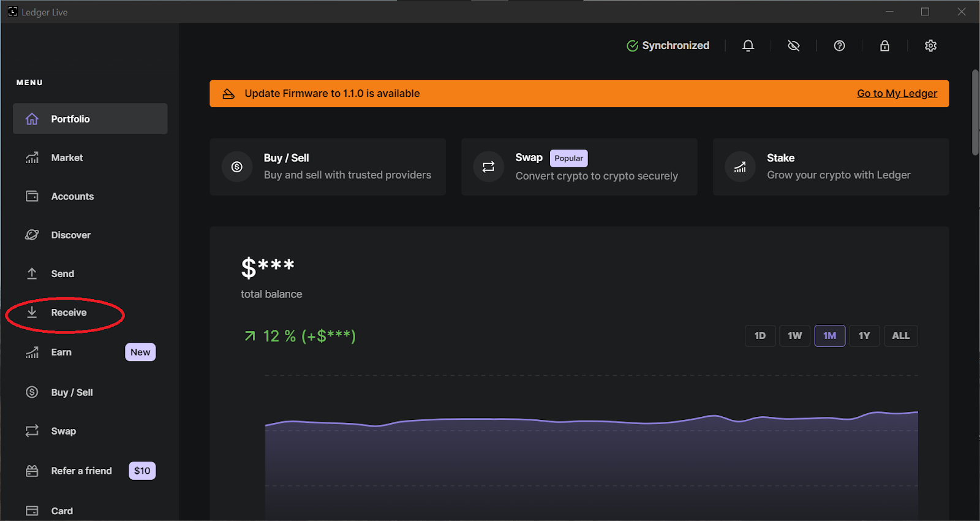Click the $10 badge on Refer a friend
Screen dimensions: 980x521
pyautogui.click(x=142, y=471)
